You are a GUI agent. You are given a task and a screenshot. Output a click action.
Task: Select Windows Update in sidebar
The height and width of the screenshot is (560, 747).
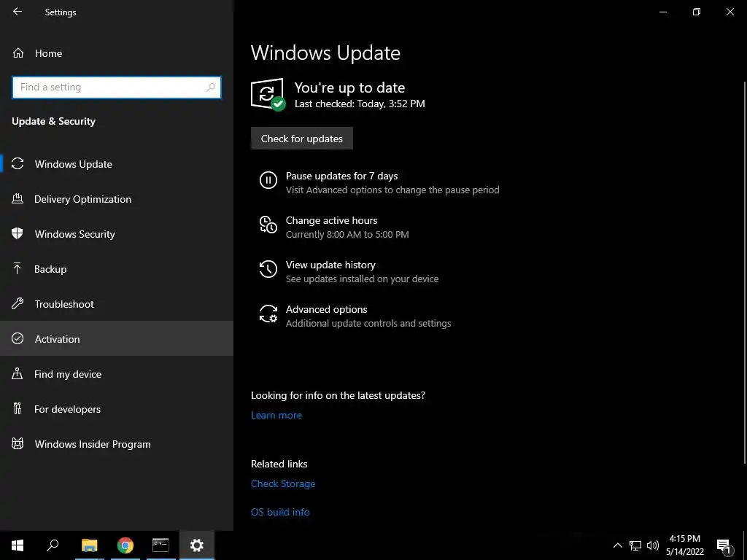coord(117,164)
